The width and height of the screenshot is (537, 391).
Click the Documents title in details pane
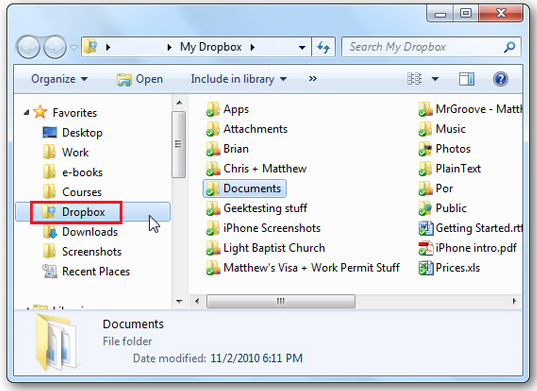133,324
